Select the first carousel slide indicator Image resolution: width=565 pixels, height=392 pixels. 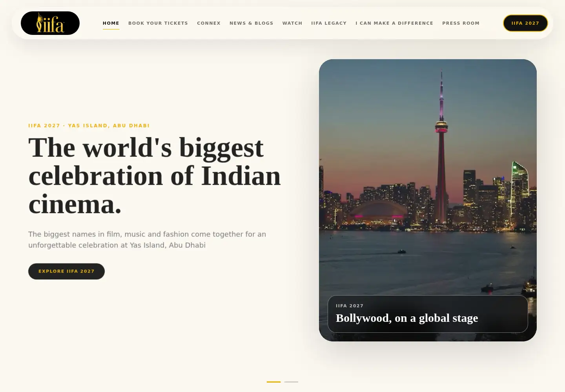273,382
